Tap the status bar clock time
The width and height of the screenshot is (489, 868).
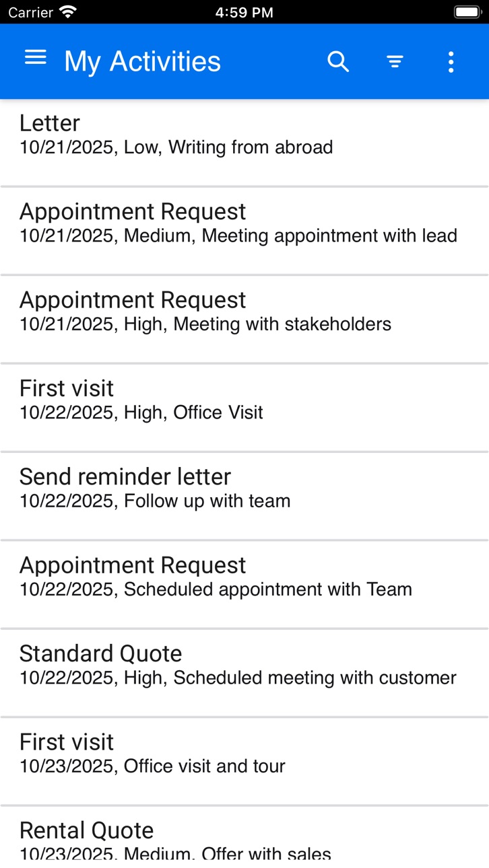pos(244,12)
